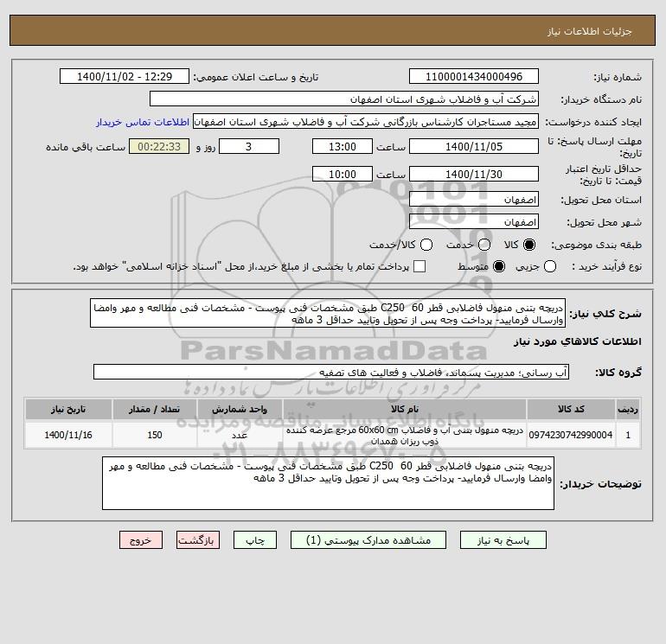Click the response deadline date 1400/11/05
The image size is (666, 644).
click(x=474, y=146)
